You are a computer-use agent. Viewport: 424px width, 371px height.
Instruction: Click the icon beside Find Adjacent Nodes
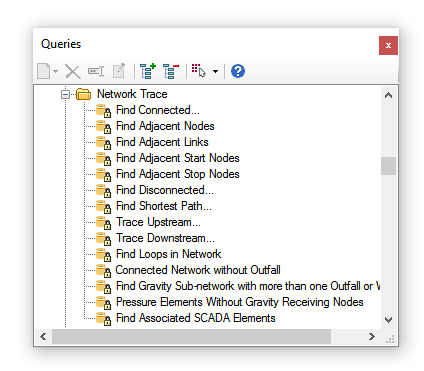pyautogui.click(x=103, y=127)
